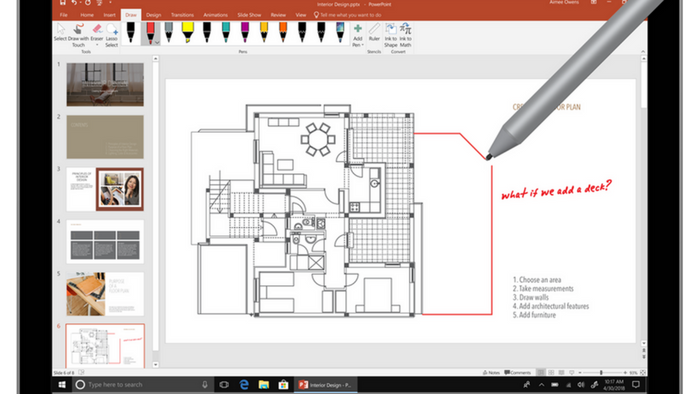Select the yellow highlighter

tap(188, 33)
